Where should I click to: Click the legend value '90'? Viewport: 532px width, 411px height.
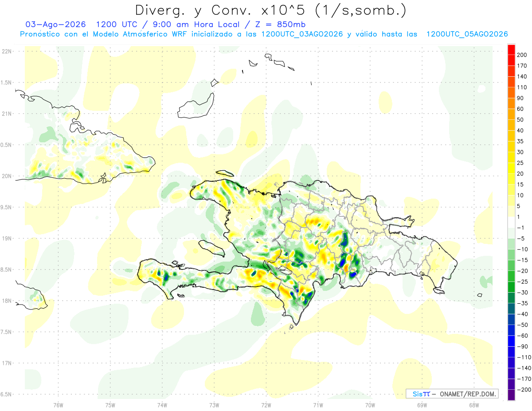pos(520,98)
